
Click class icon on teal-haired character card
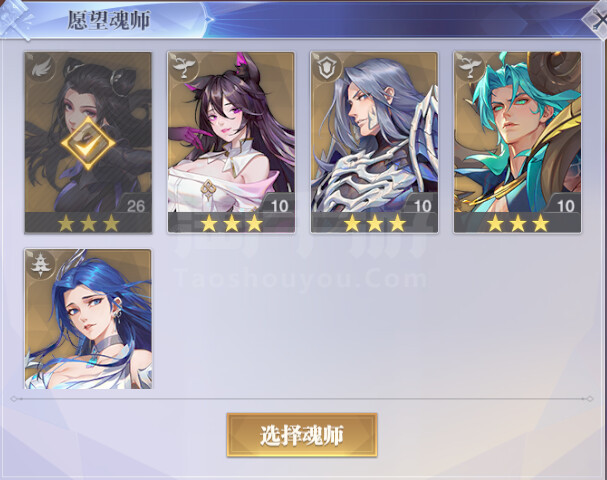pos(470,68)
